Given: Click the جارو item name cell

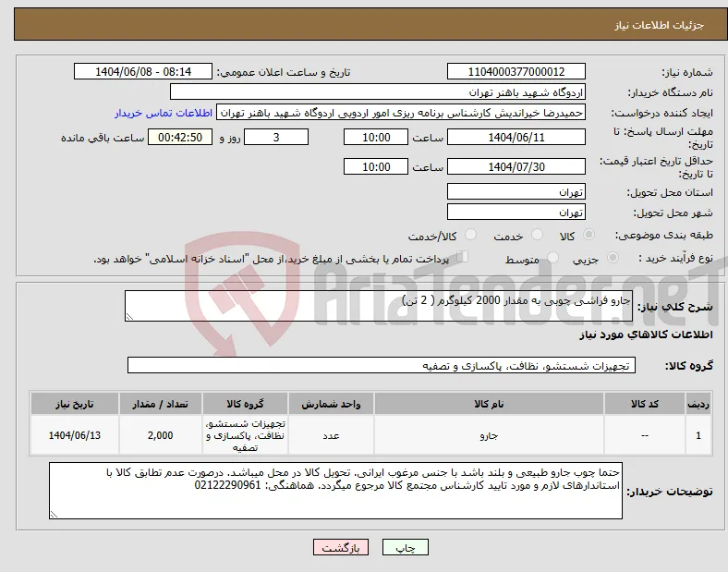Looking at the screenshot, I should pos(489,435).
